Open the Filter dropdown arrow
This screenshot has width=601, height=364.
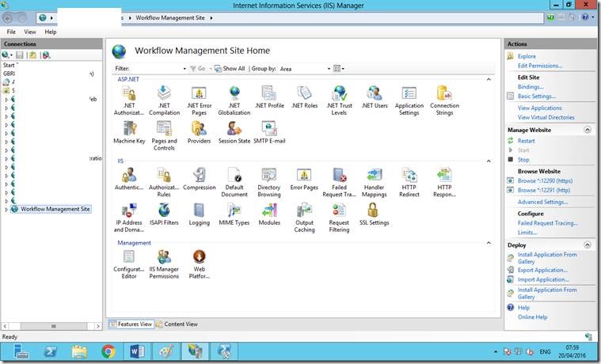184,69
